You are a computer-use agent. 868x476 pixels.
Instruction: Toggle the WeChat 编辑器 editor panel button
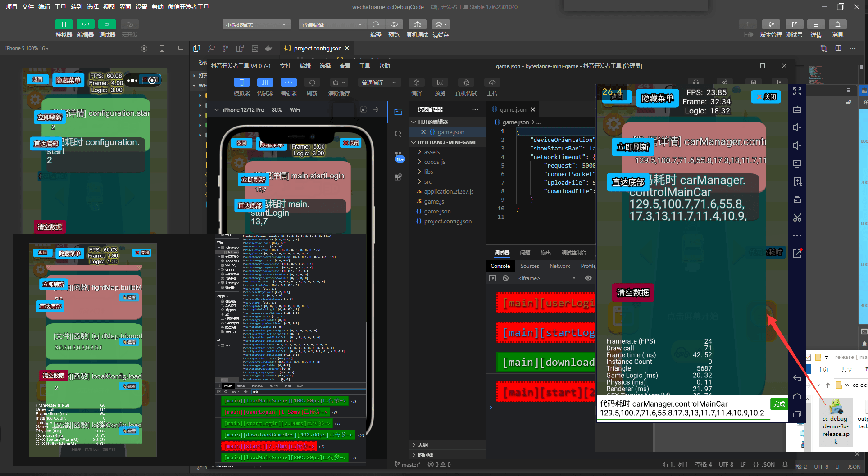[85, 24]
